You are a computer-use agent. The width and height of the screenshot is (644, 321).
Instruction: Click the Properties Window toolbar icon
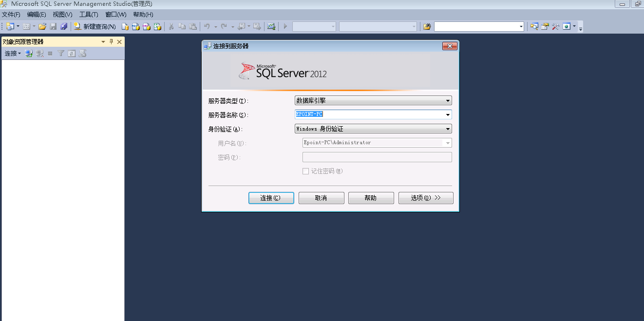point(545,26)
